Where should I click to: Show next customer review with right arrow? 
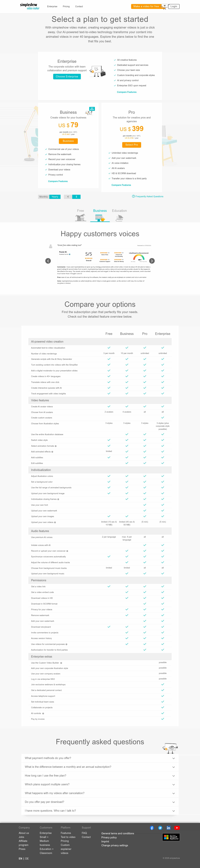[152, 261]
